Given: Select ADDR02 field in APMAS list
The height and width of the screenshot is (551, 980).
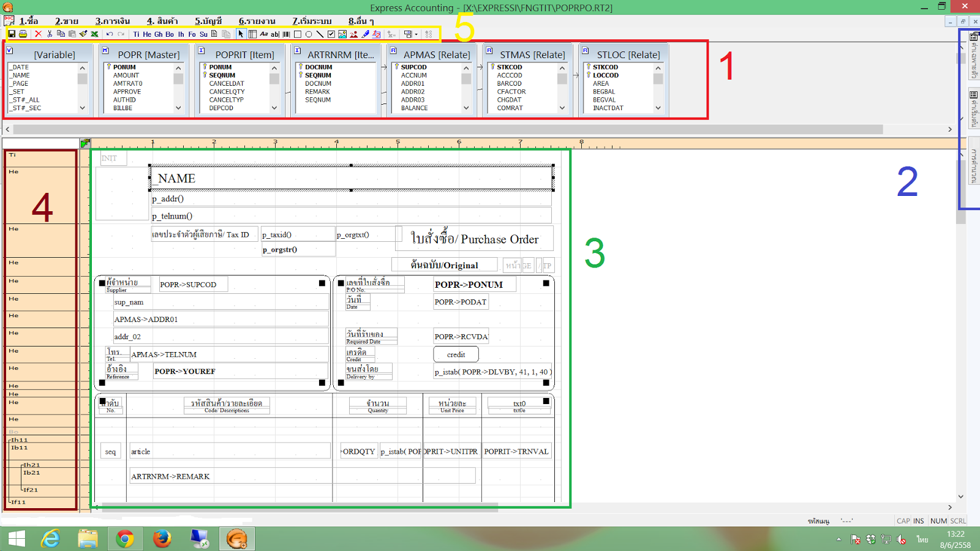Looking at the screenshot, I should pos(412,92).
